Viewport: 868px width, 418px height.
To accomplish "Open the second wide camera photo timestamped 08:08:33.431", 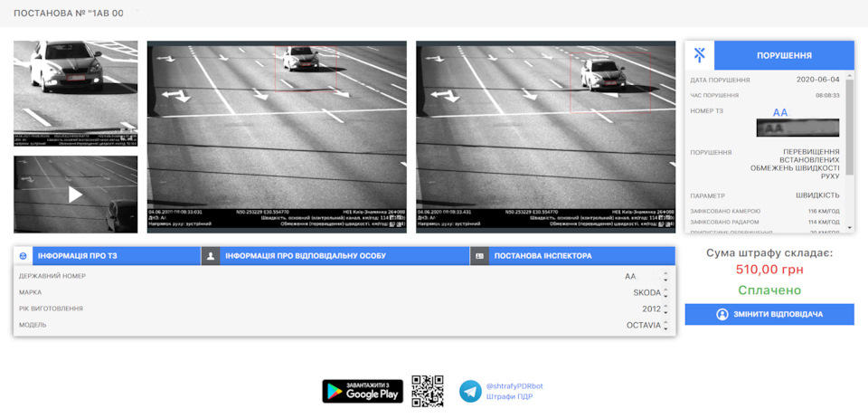I will click(x=546, y=137).
